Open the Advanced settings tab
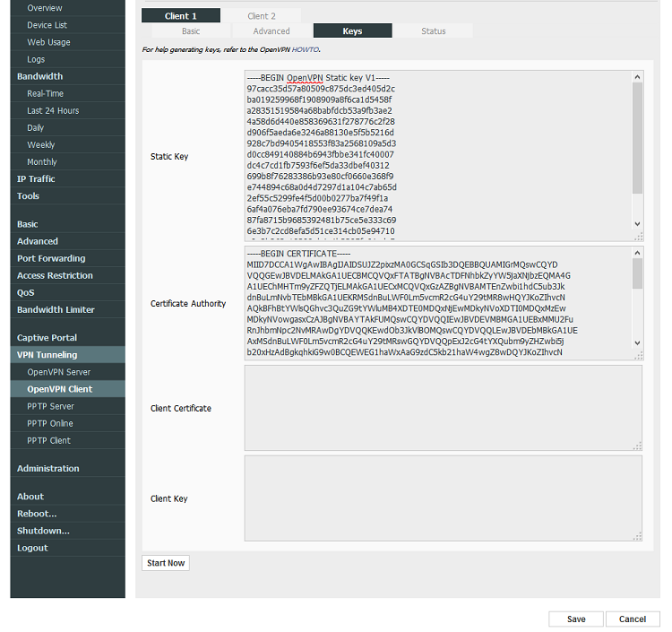Screen dimensions: 672x632 [271, 31]
